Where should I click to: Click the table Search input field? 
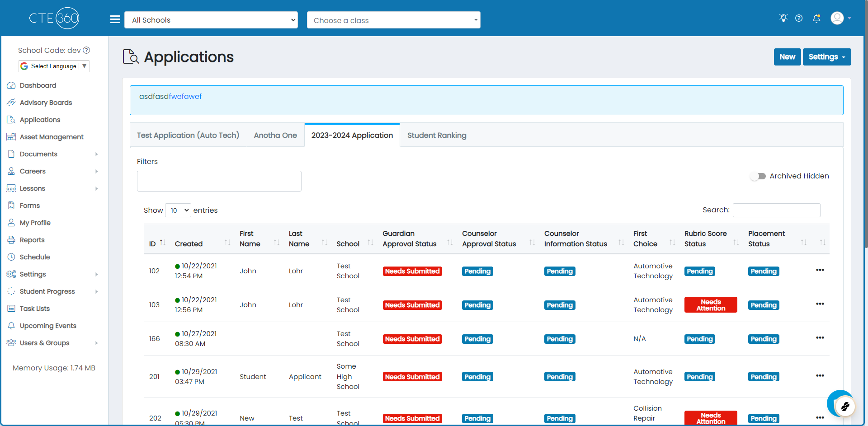(x=776, y=210)
